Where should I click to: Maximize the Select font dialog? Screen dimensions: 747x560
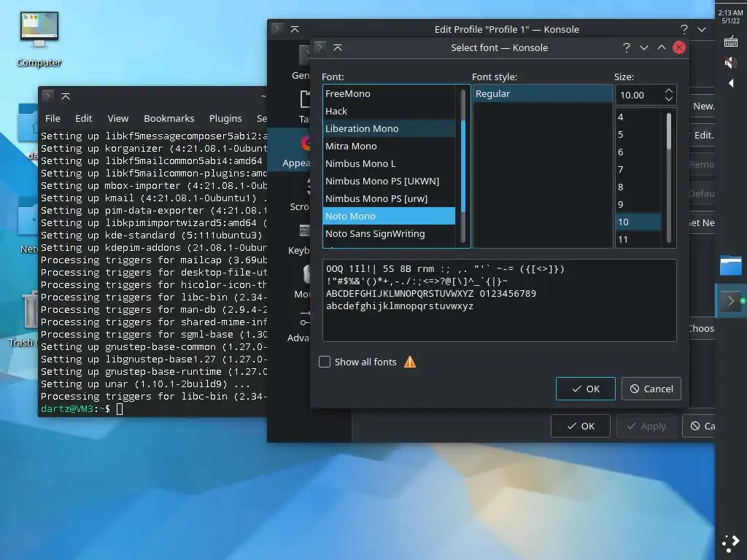click(x=661, y=47)
